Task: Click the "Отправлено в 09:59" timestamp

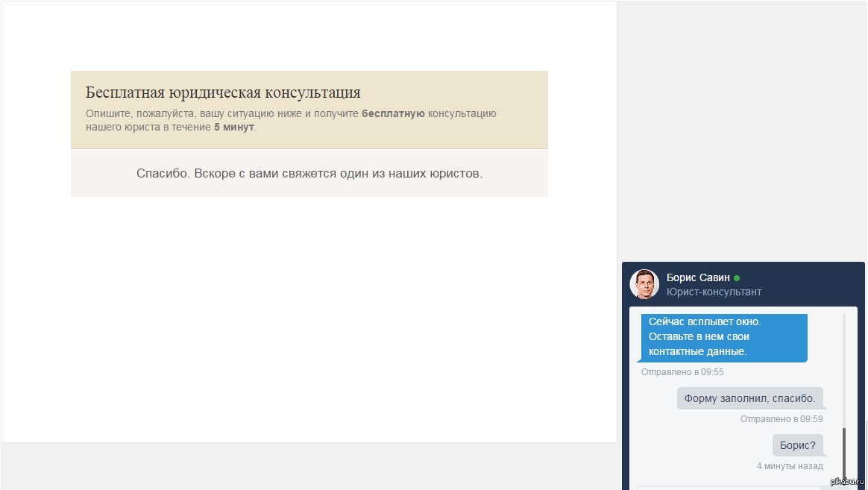Action: (781, 418)
